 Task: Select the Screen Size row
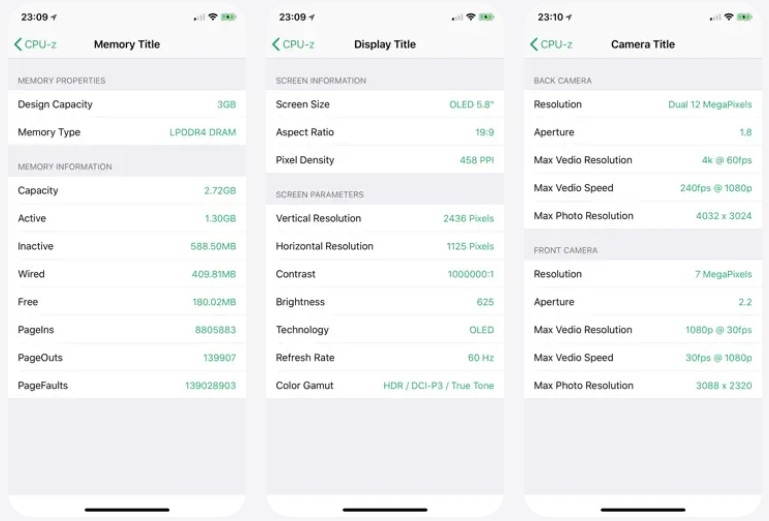click(385, 104)
